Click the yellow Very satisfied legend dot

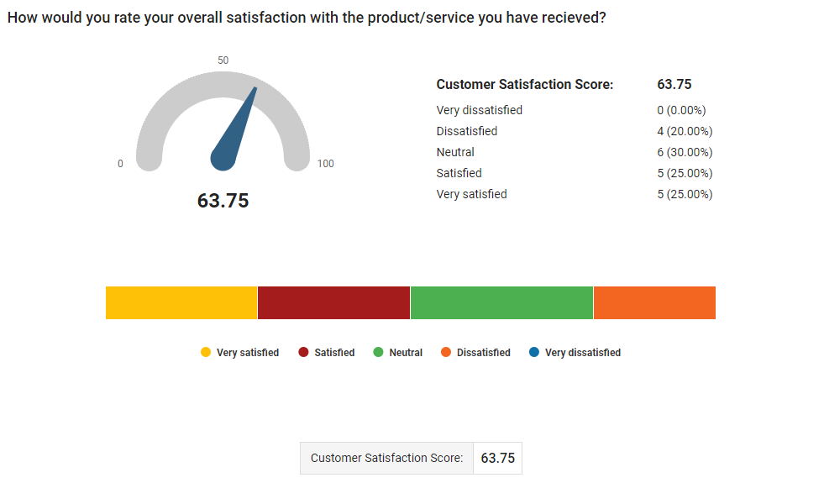coord(206,352)
